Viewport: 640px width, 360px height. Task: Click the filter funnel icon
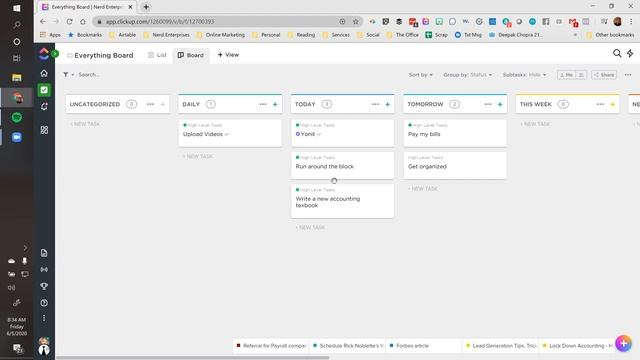(x=66, y=75)
